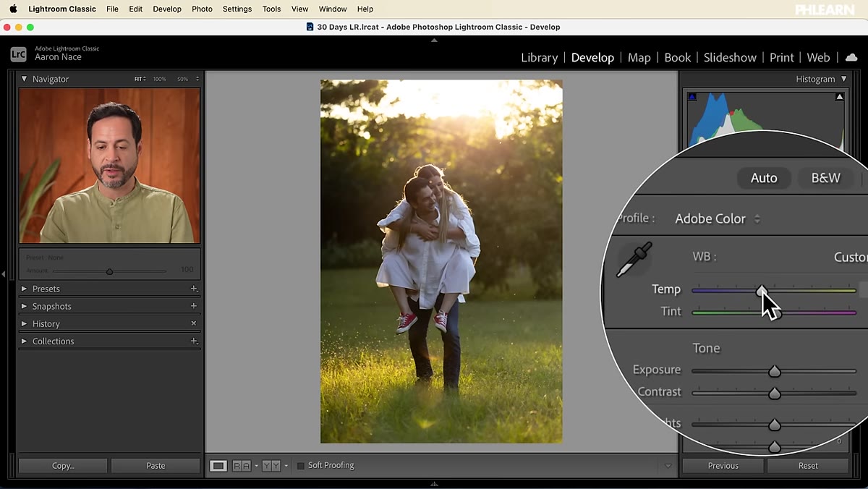Click the Lightroom Classic LrC logo badge
The width and height of the screenshot is (868, 489).
click(18, 54)
